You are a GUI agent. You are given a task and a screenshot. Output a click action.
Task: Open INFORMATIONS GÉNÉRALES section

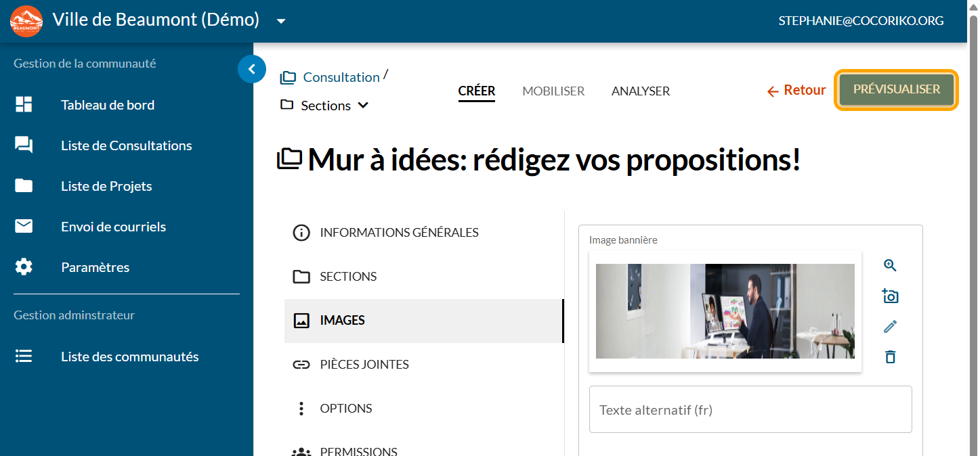399,233
